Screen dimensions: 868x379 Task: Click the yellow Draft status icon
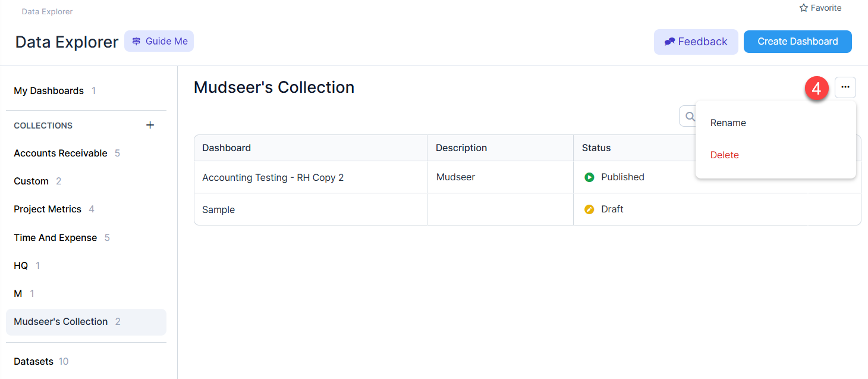[x=589, y=209]
